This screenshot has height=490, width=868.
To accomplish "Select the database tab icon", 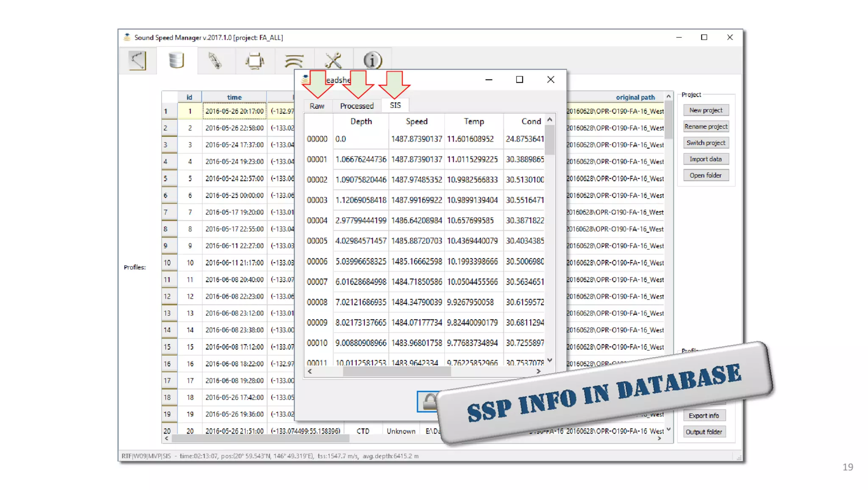I will (176, 61).
